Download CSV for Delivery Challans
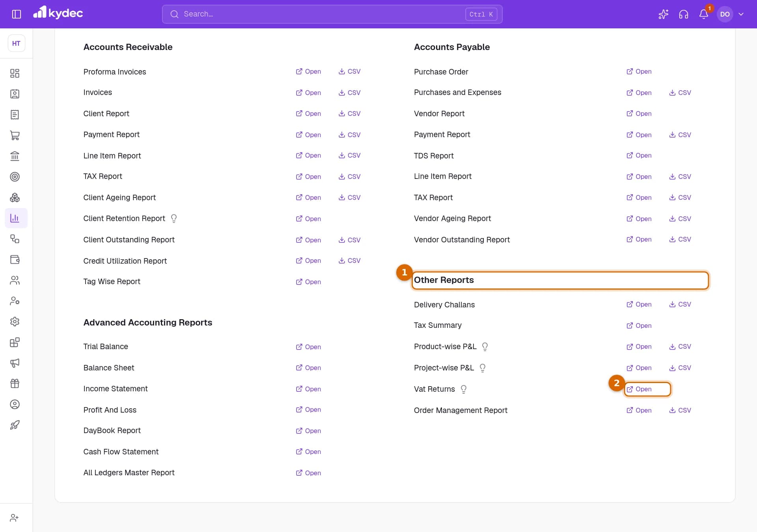 [x=680, y=304]
